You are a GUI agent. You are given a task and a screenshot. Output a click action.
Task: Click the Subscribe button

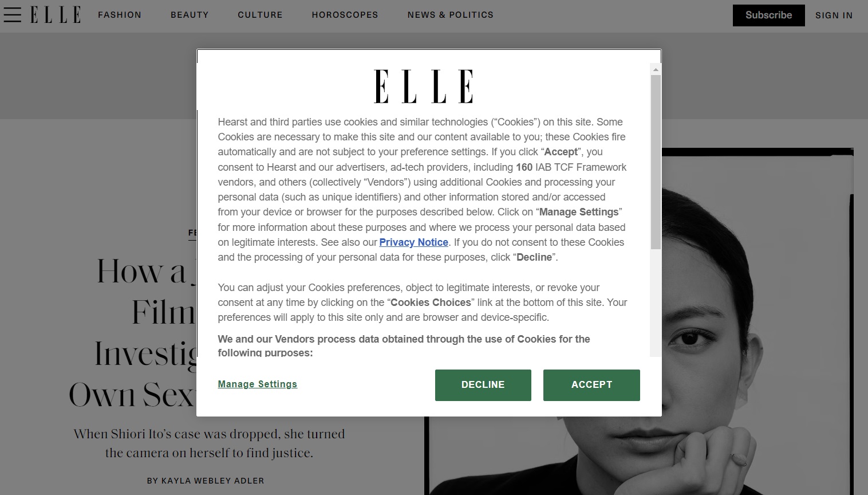[x=768, y=15]
